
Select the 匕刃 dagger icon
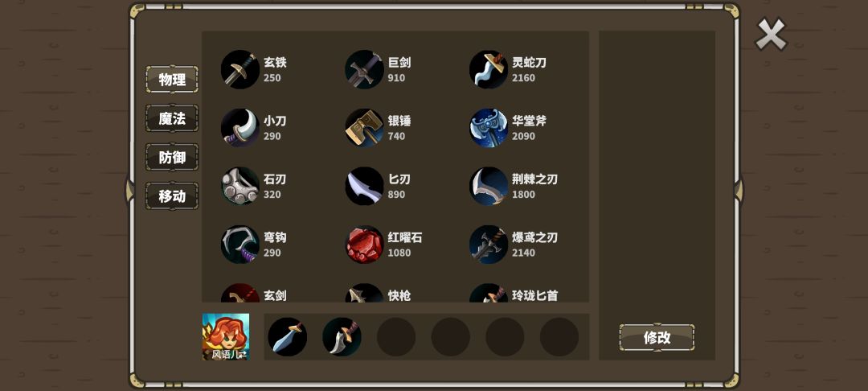click(x=364, y=186)
